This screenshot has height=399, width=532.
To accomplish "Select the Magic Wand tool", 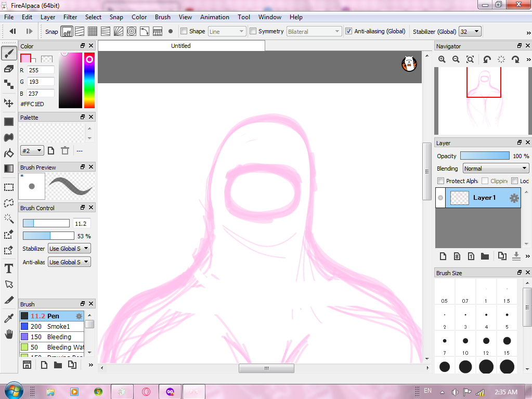I will (9, 218).
